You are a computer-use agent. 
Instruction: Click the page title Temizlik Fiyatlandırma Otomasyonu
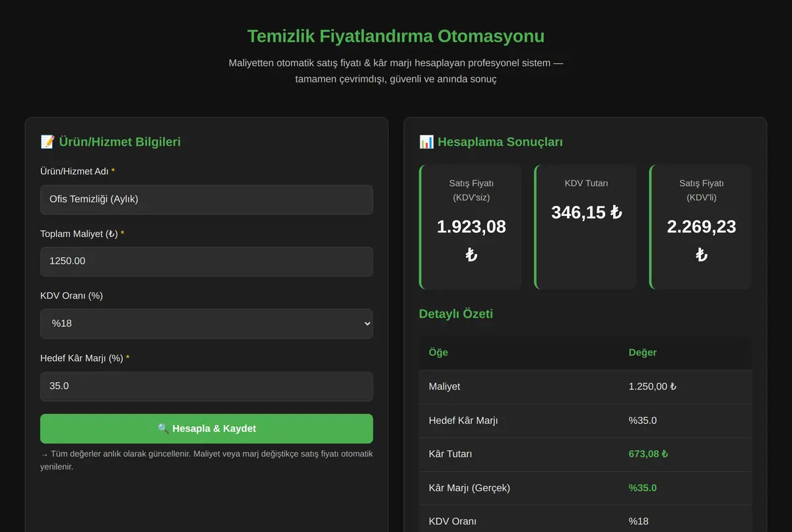396,36
